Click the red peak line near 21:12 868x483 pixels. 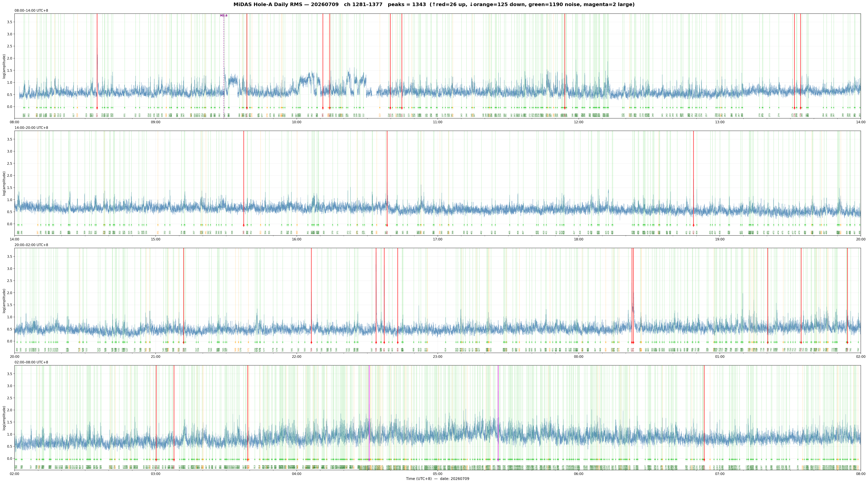tap(184, 296)
